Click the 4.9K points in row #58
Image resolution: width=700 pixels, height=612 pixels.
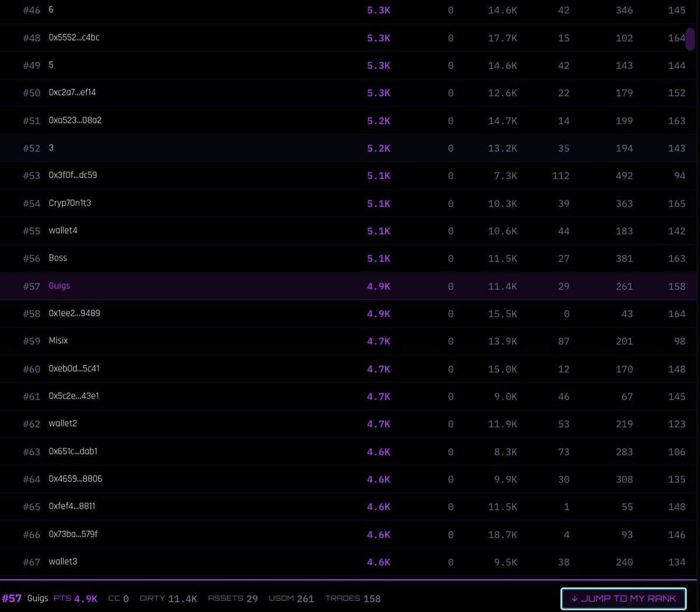pos(379,314)
